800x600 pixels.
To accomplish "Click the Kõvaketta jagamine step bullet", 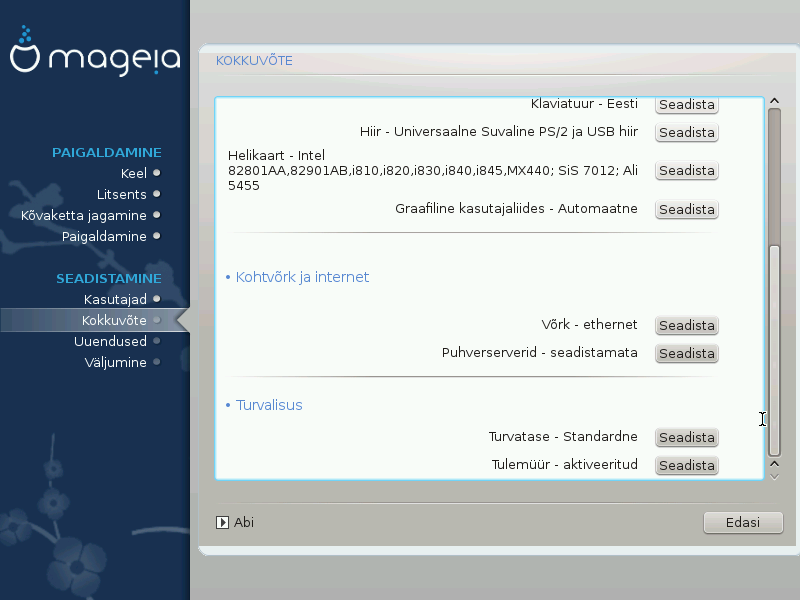I will 156,215.
